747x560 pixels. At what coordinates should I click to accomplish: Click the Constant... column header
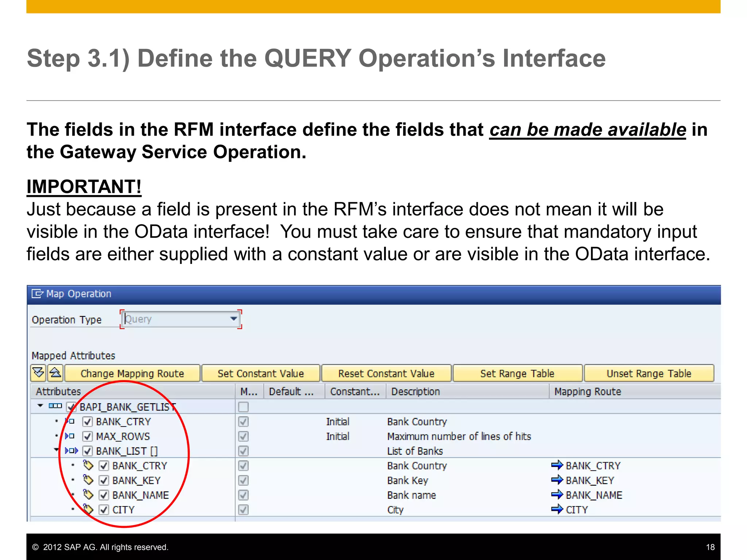355,391
